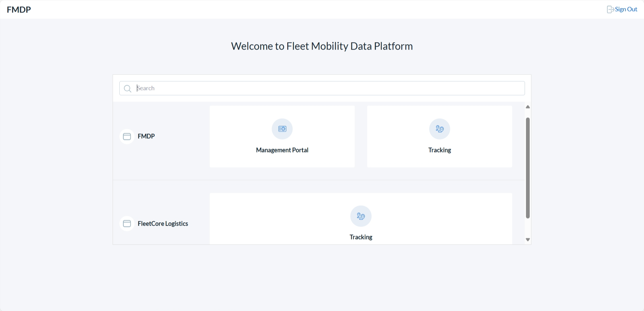Open the Management Portal circular icon
This screenshot has height=311, width=644.
click(x=282, y=129)
